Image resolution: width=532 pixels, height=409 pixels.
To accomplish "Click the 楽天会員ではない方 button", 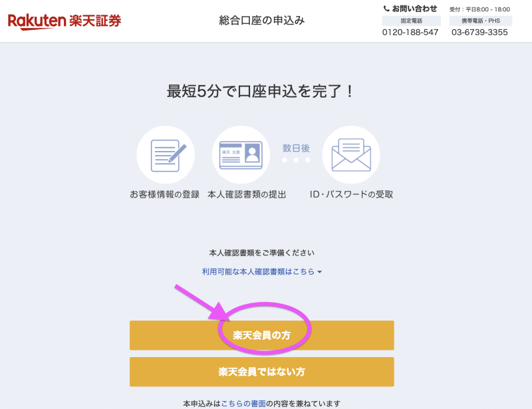I will coord(261,372).
